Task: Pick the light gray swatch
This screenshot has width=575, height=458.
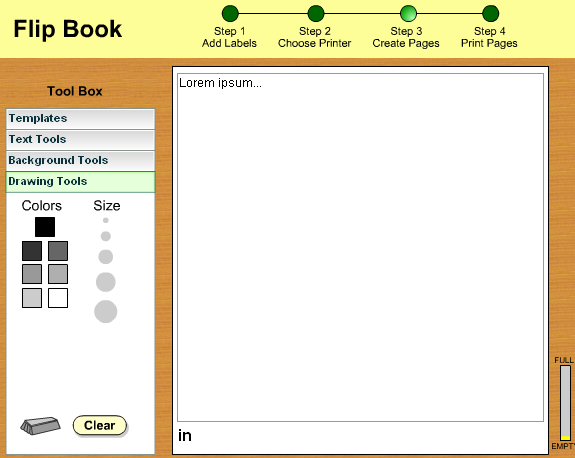Action: pyautogui.click(x=32, y=298)
